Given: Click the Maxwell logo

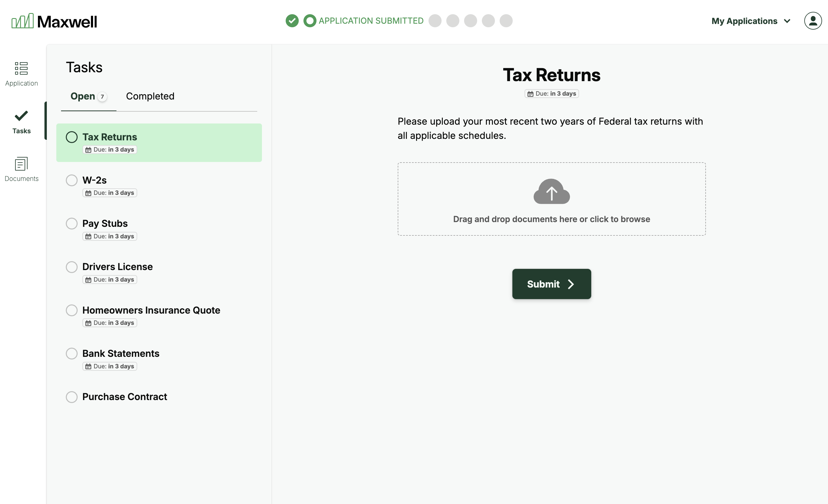Looking at the screenshot, I should coord(54,21).
